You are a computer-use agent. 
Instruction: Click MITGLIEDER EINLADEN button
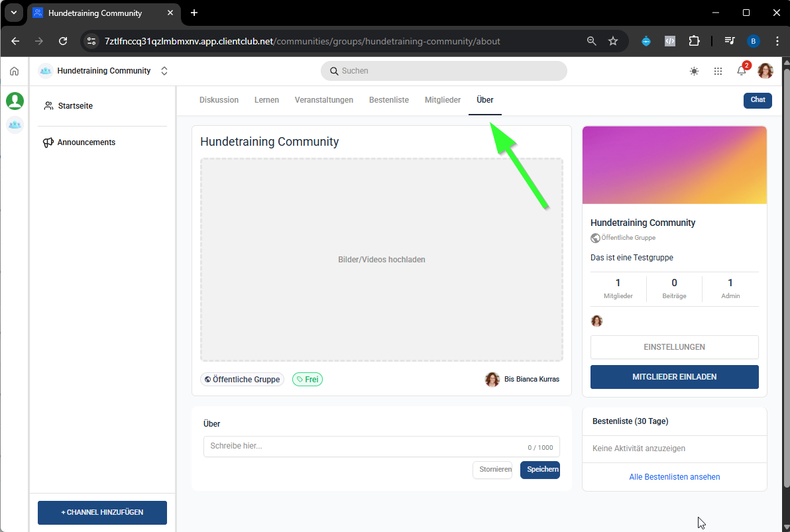(x=674, y=377)
